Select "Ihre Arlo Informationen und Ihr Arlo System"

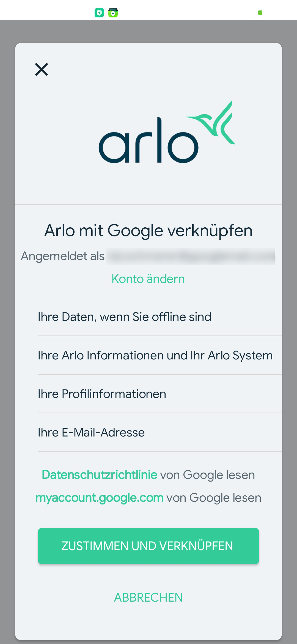[155, 355]
